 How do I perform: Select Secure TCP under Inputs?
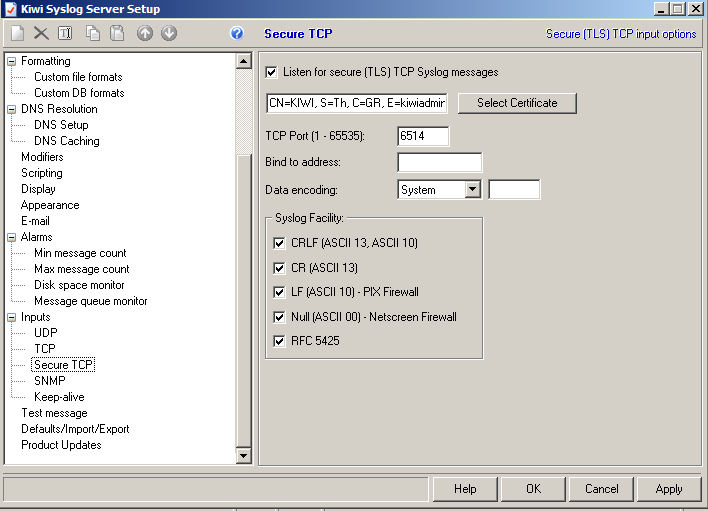(x=63, y=365)
